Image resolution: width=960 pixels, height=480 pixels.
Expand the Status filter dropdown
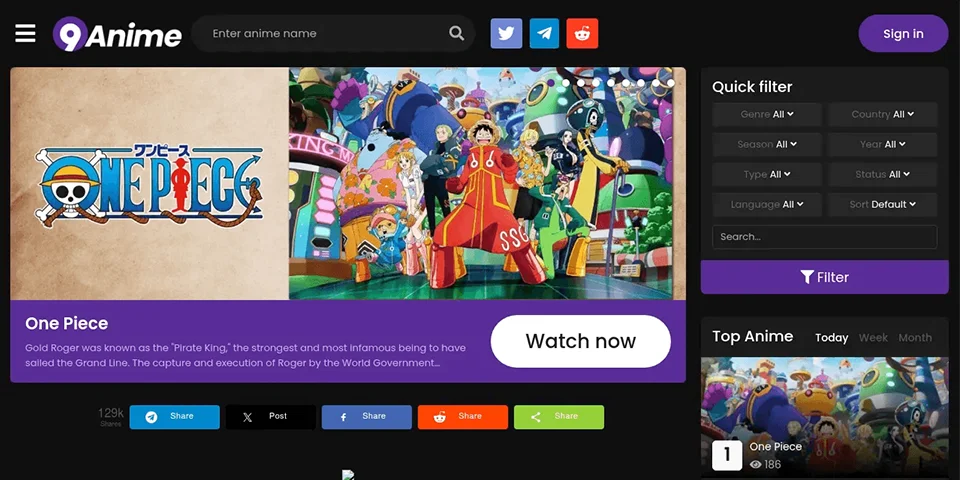882,174
